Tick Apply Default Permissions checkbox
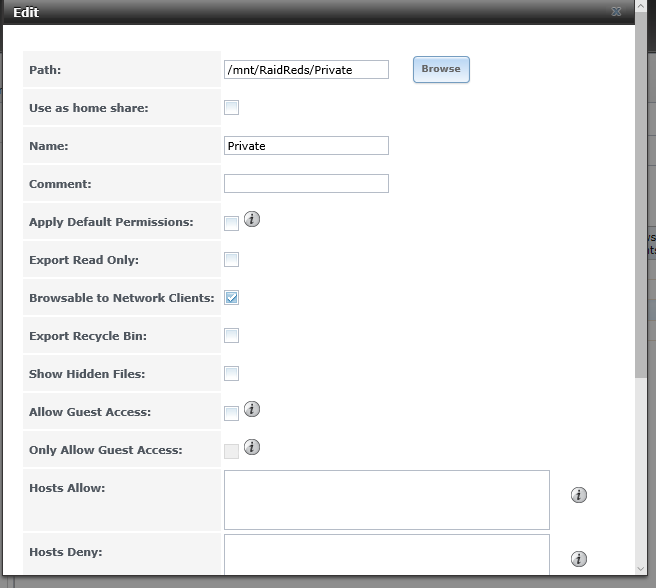This screenshot has width=656, height=588. point(231,223)
